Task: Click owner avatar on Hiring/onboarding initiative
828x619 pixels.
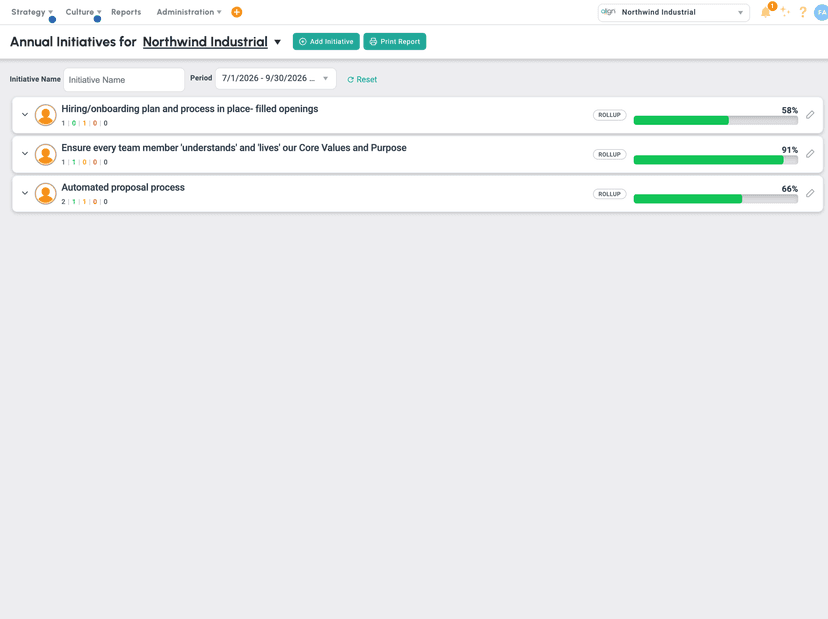Action: [45, 115]
